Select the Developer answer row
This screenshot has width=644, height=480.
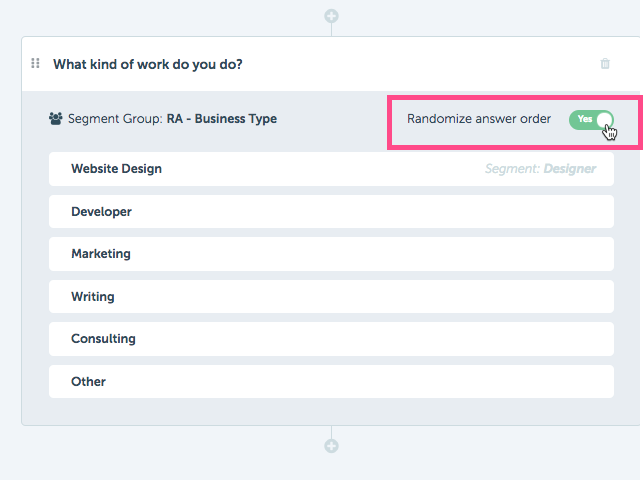tap(331, 211)
